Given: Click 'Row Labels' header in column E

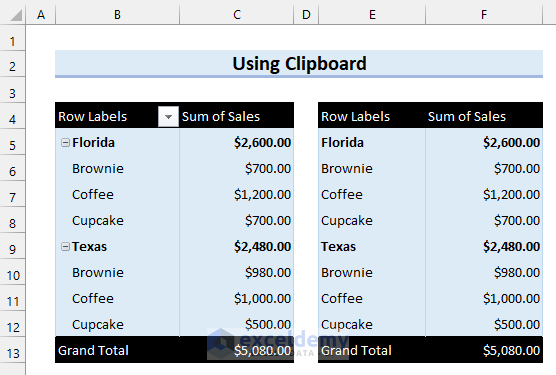Looking at the screenshot, I should [372, 116].
